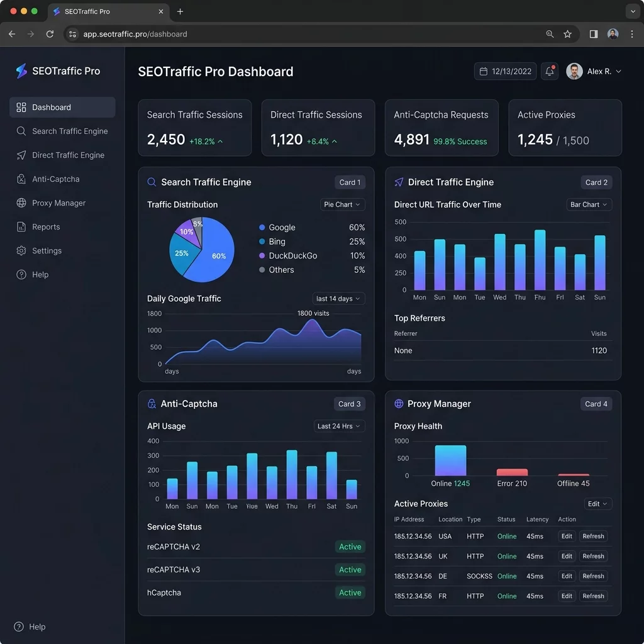644x644 pixels.
Task: Click the Direct Traffic Engine card paper-plane icon
Action: (399, 182)
